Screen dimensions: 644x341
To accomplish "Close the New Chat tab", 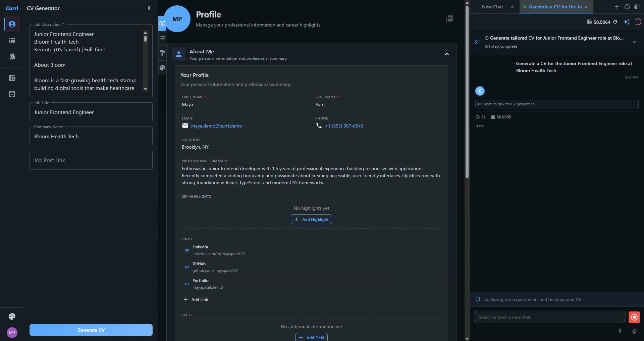I will pos(513,7).
